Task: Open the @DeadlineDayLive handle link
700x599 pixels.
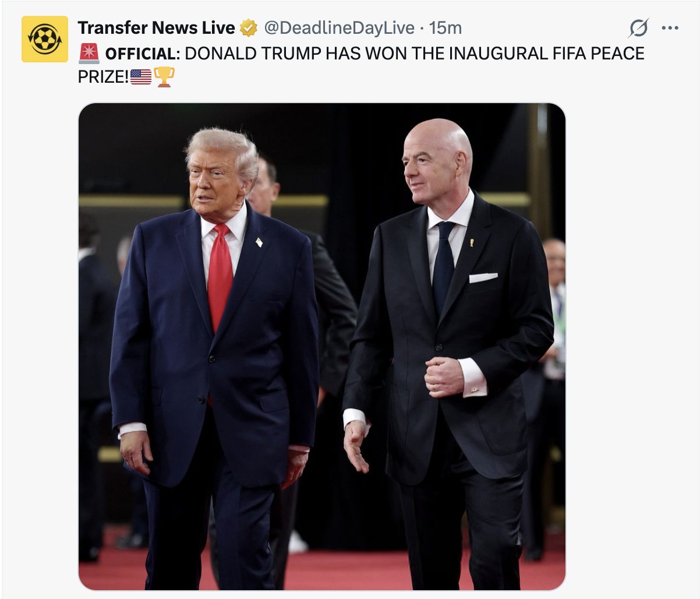Action: click(x=340, y=28)
